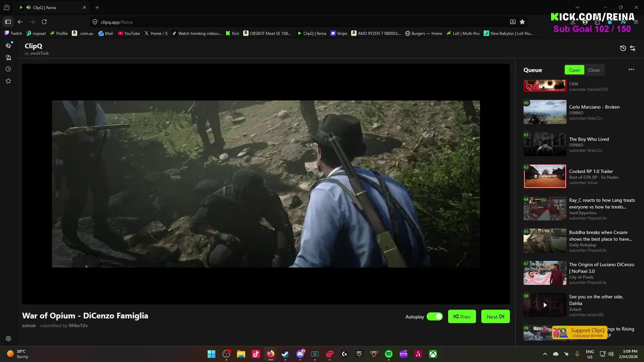Click ENG US language indicator
Viewport: 644px width, 362px height.
pyautogui.click(x=590, y=354)
